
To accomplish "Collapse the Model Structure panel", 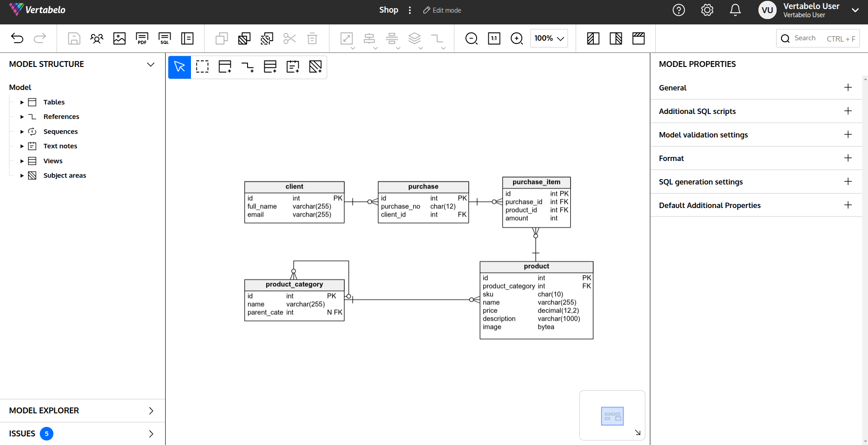I will [x=150, y=64].
